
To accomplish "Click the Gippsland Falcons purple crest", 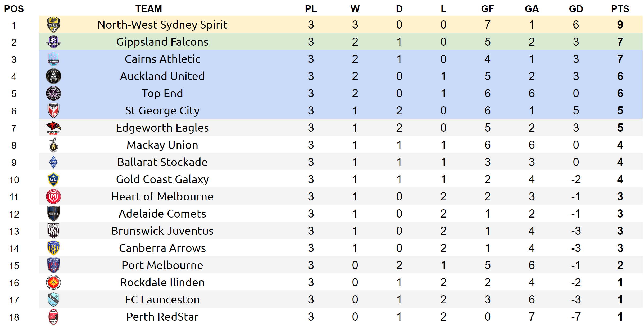I will [53, 42].
